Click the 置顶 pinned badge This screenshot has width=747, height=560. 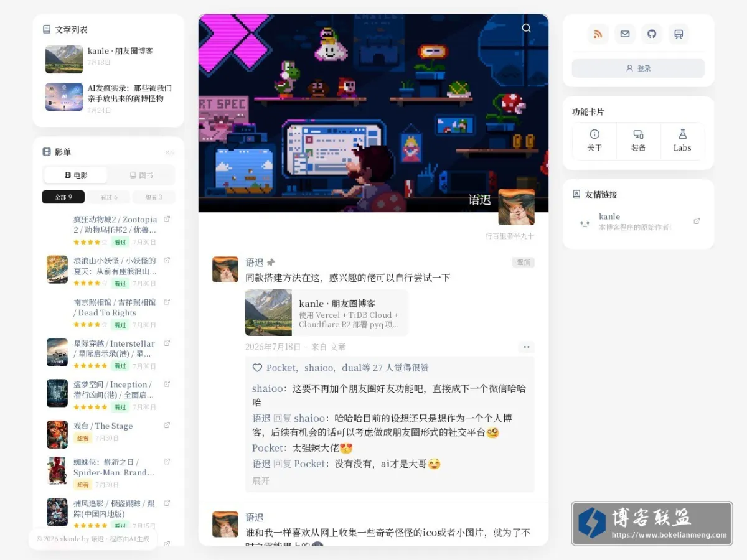pos(523,263)
